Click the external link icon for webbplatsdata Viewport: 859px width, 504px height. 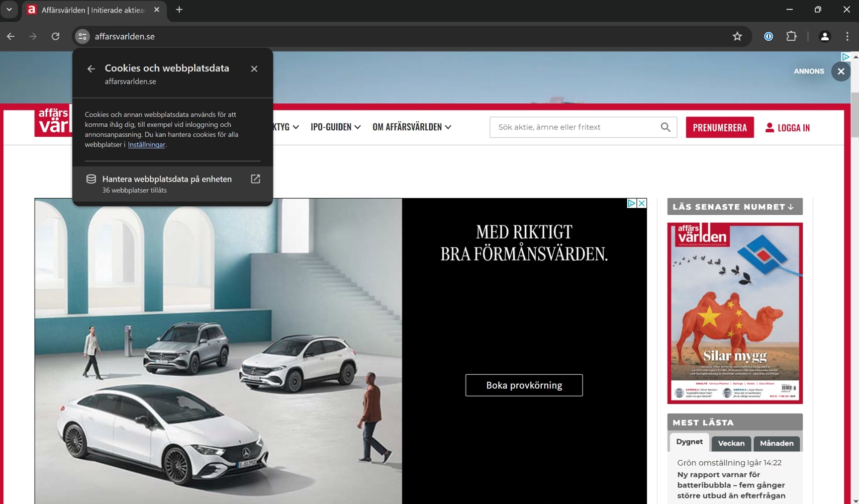point(255,179)
